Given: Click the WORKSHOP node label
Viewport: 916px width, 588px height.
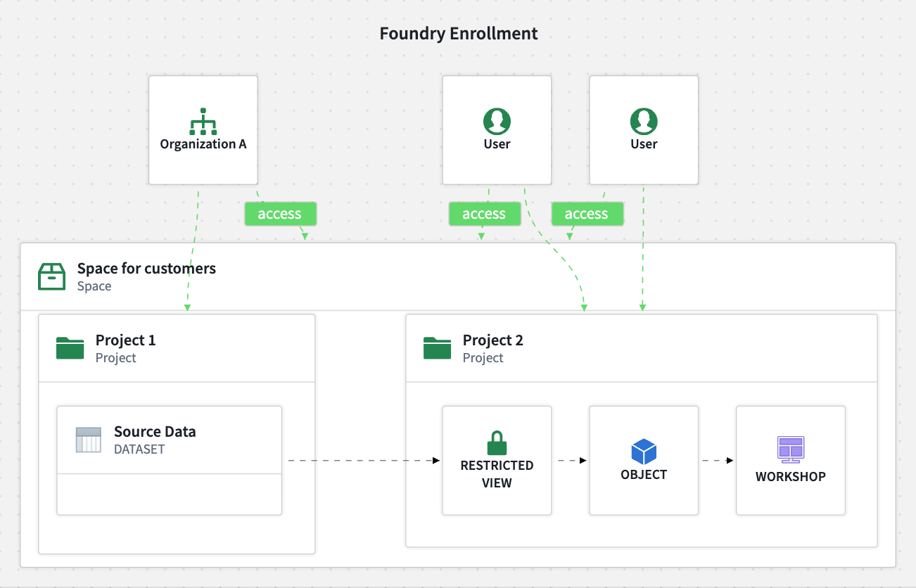Looking at the screenshot, I should coord(790,476).
